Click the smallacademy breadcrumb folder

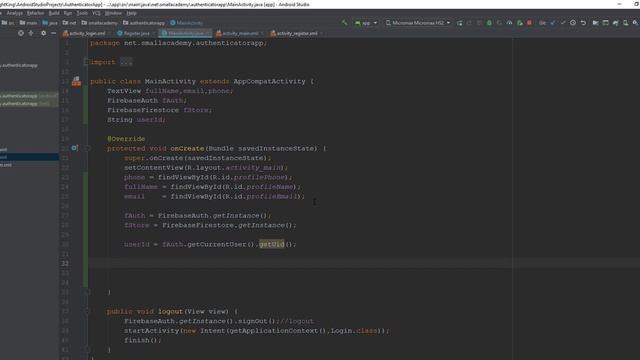pyautogui.click(x=100, y=23)
